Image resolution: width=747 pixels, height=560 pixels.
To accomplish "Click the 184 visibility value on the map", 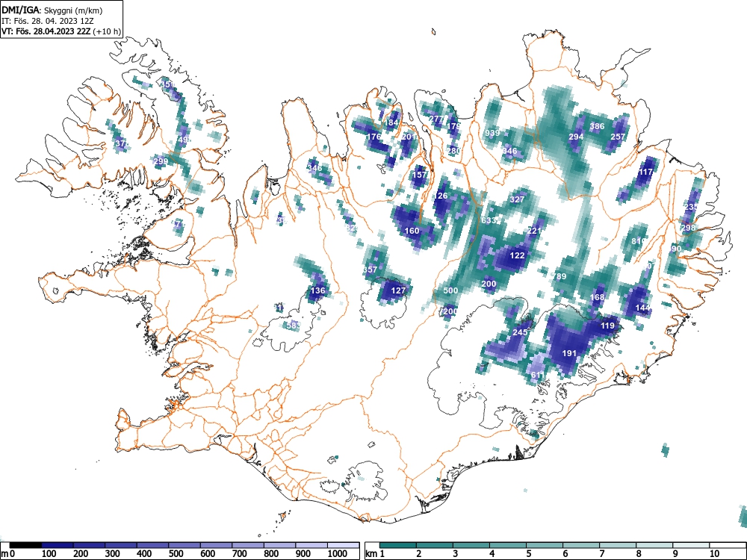I will pos(391,122).
